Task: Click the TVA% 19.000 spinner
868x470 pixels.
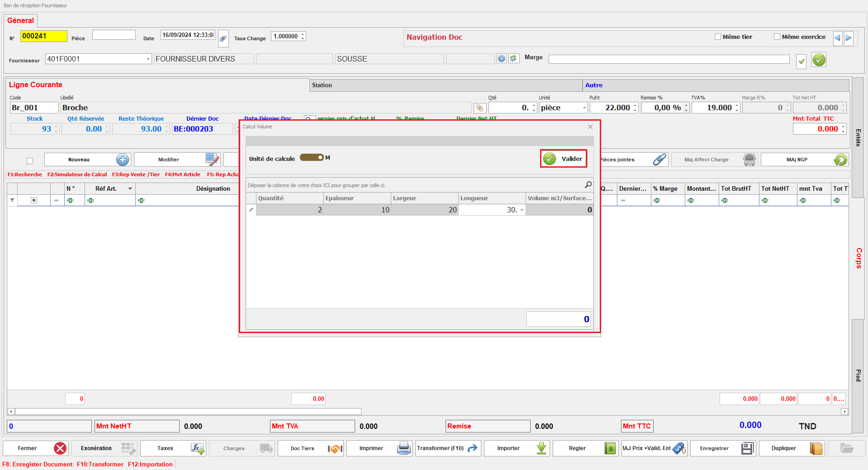Action: 737,108
